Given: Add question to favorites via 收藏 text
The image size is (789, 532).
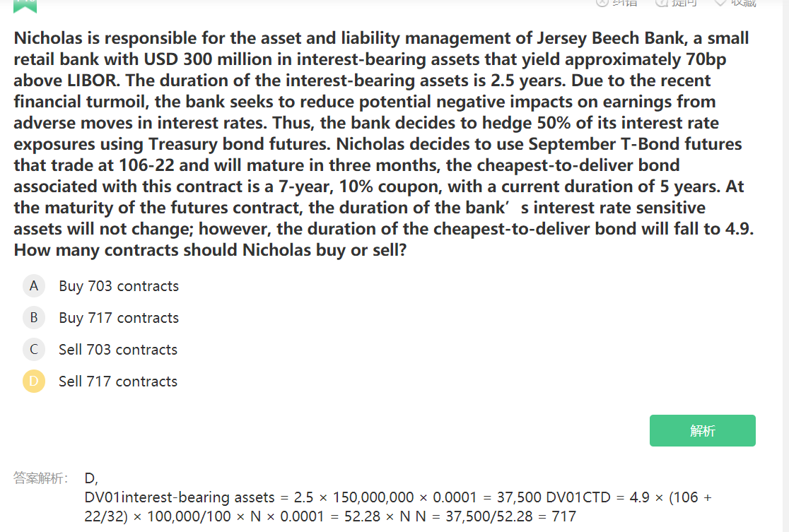Looking at the screenshot, I should [x=743, y=3].
